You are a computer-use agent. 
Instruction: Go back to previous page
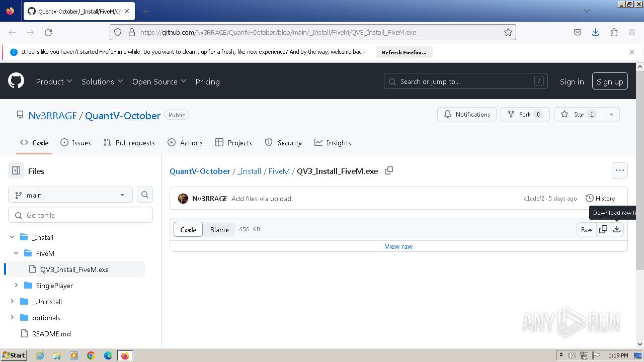coord(12,32)
